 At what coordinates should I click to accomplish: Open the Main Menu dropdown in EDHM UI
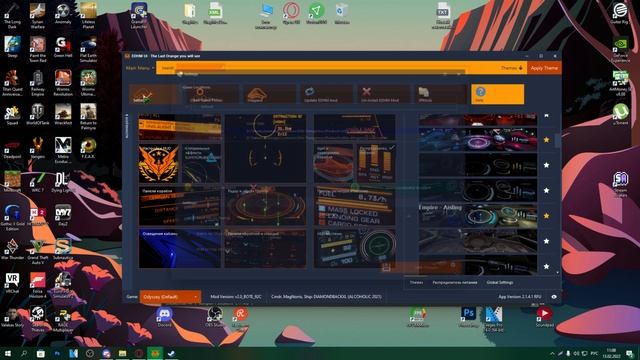tap(140, 68)
